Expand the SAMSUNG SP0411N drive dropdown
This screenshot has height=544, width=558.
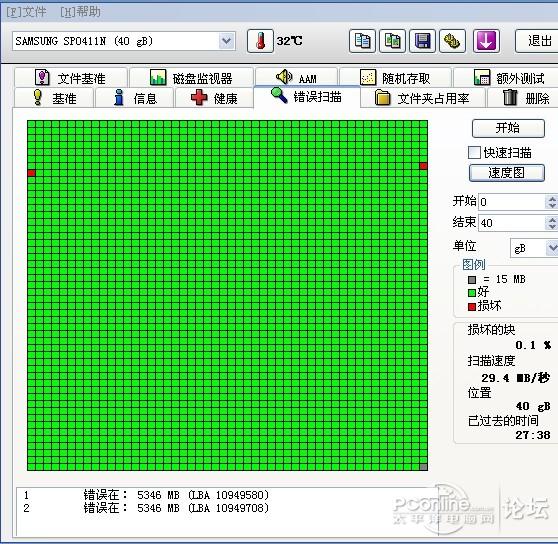pyautogui.click(x=226, y=41)
